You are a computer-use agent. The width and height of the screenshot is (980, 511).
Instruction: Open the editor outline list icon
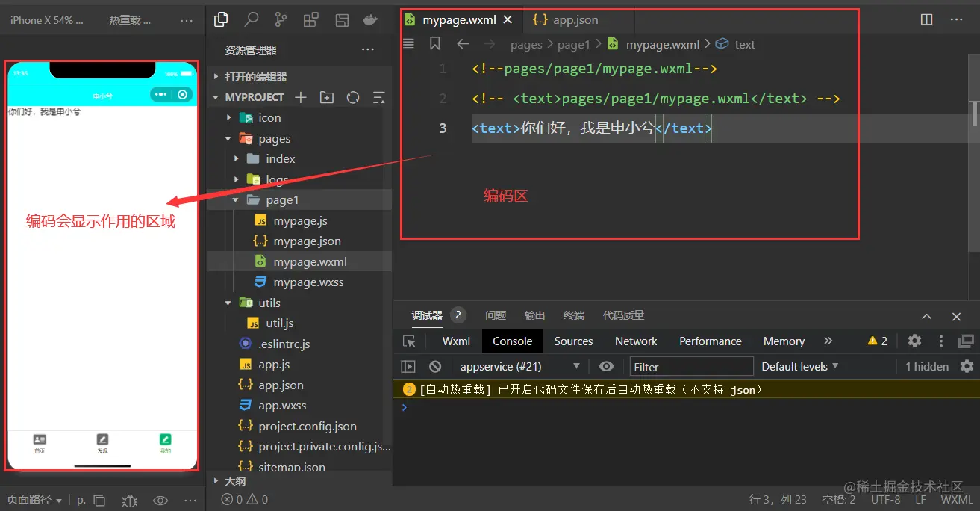[x=408, y=44]
